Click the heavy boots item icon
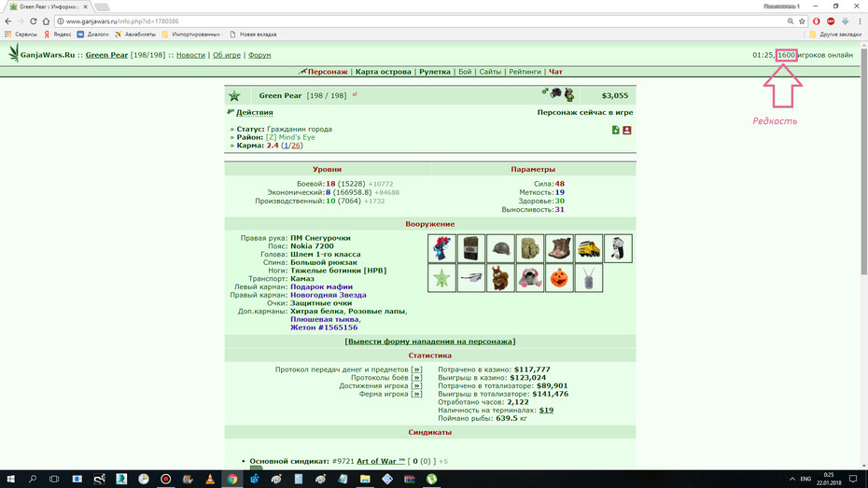 (559, 248)
